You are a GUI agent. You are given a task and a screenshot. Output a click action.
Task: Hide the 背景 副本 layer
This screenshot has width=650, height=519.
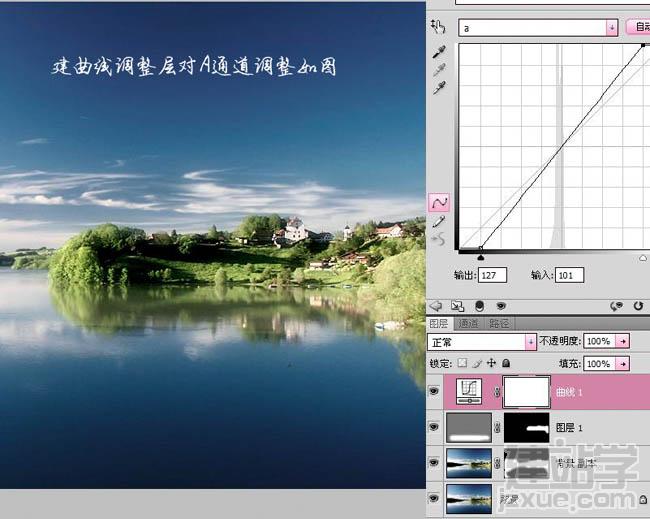pyautogui.click(x=434, y=462)
